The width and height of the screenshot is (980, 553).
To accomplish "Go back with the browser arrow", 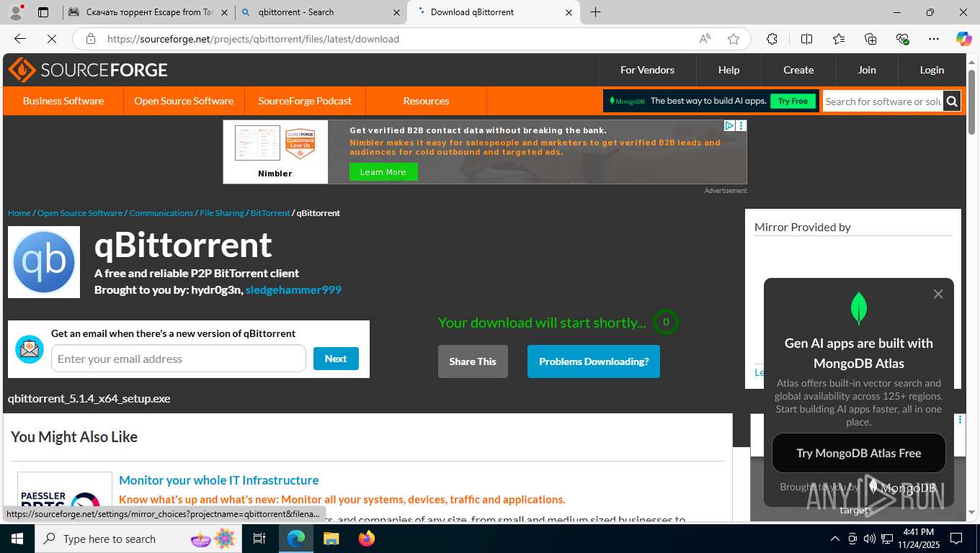I will (20, 39).
